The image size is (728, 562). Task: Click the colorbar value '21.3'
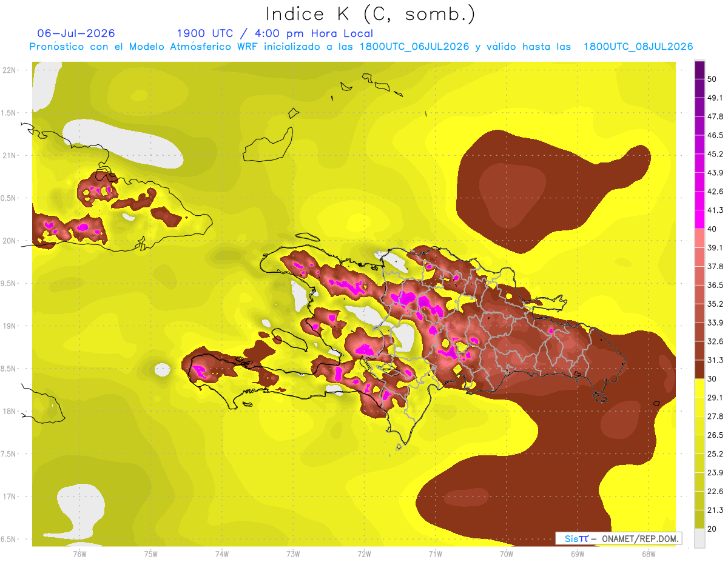click(715, 510)
